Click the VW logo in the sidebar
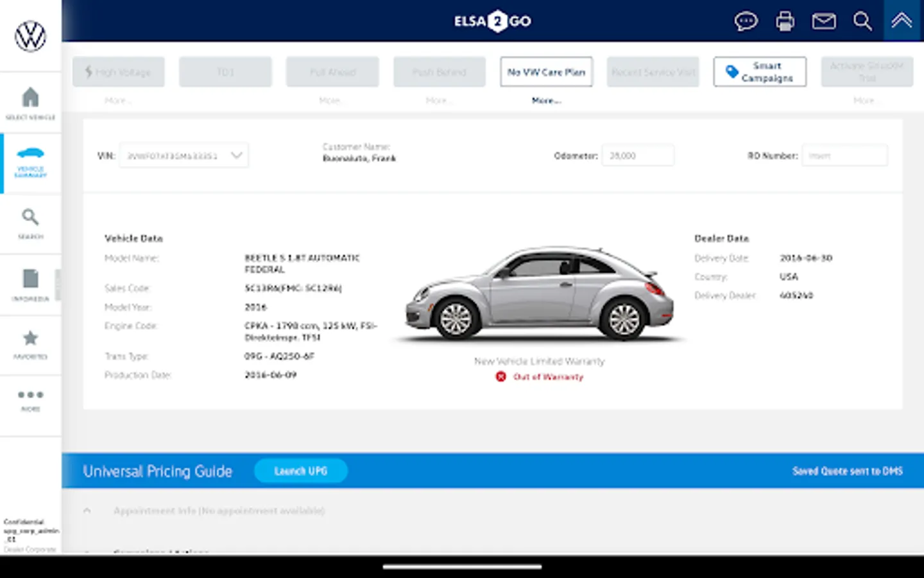 [30, 37]
